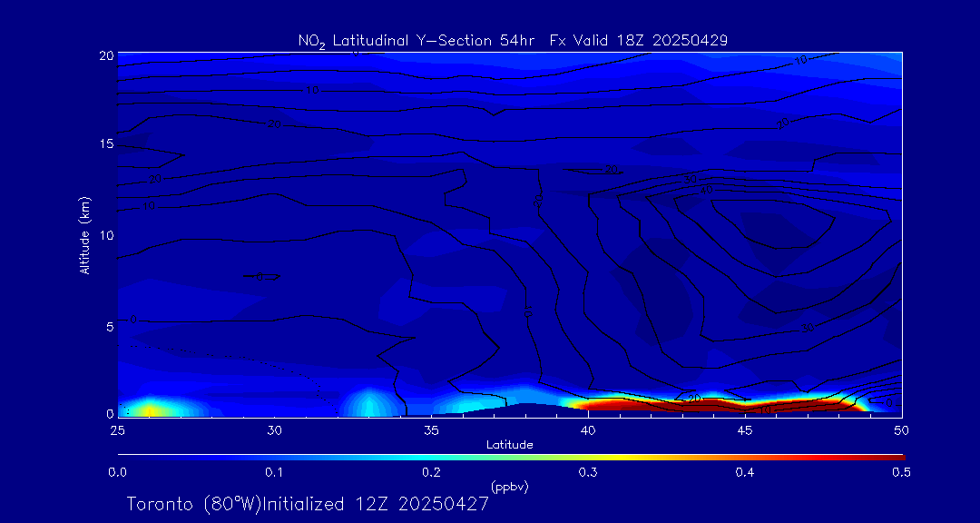Click the contour label 40 in the plot
980x523 pixels.
click(x=707, y=190)
